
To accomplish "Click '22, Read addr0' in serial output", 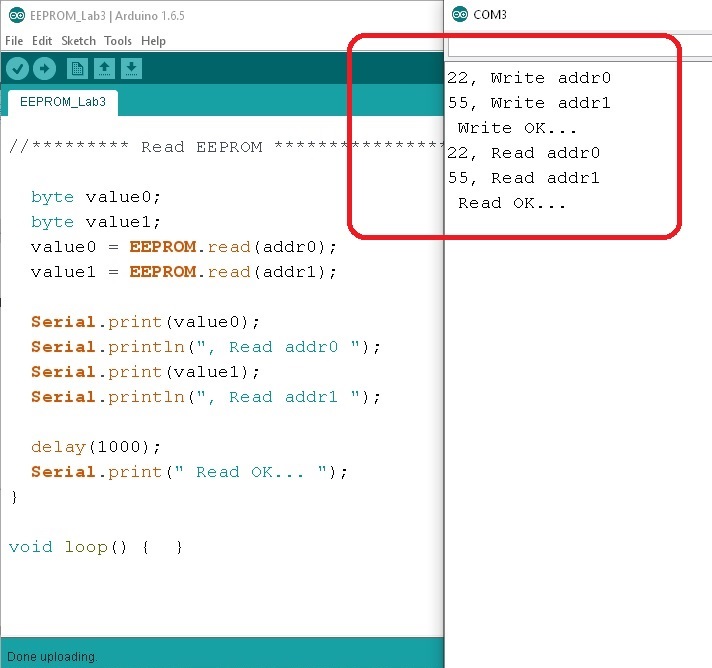I will (x=524, y=153).
